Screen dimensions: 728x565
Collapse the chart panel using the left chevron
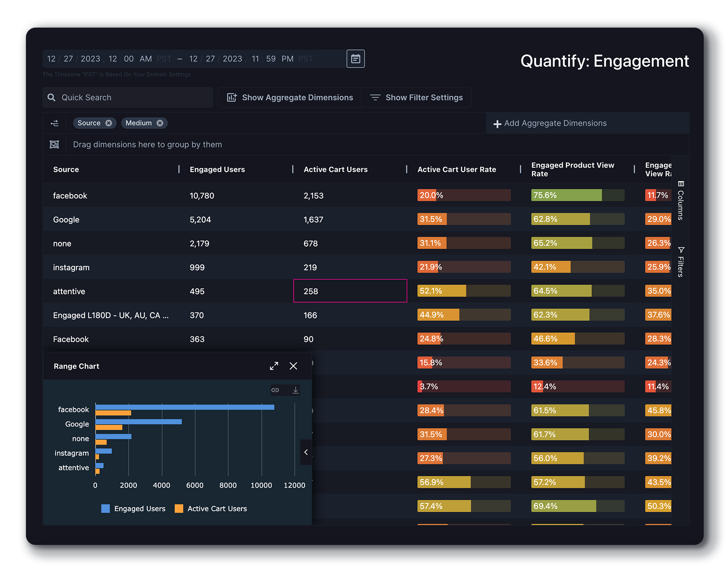pyautogui.click(x=306, y=452)
